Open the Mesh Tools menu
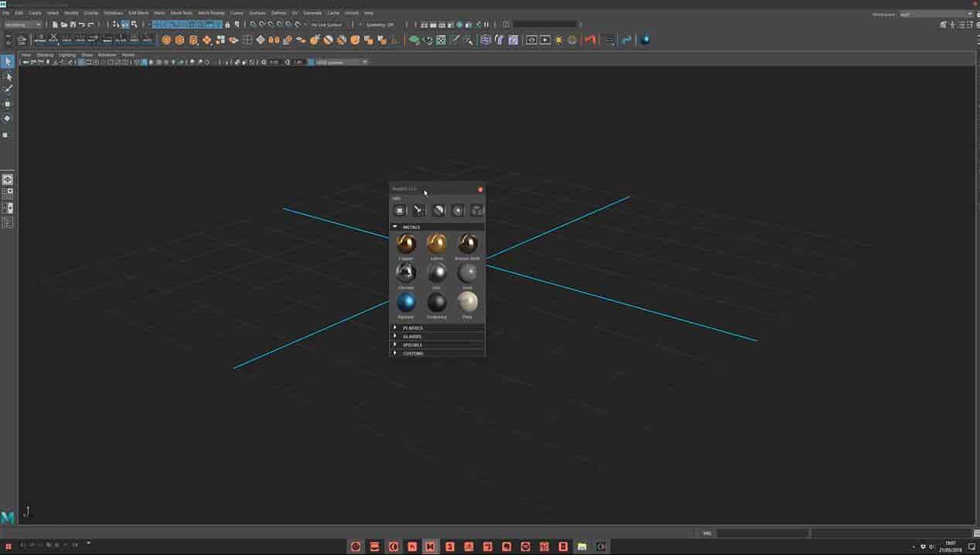The width and height of the screenshot is (980, 555). coord(180,12)
